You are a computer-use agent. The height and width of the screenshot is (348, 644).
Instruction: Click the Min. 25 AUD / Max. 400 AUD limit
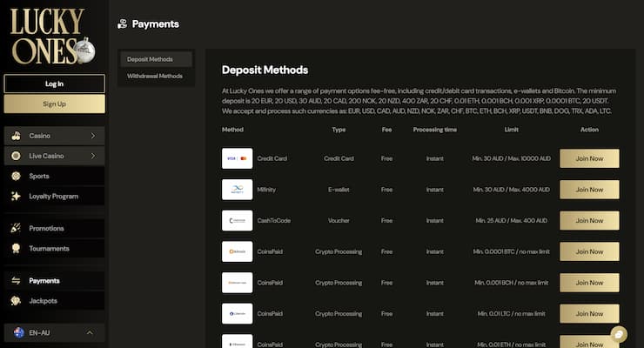pyautogui.click(x=512, y=221)
